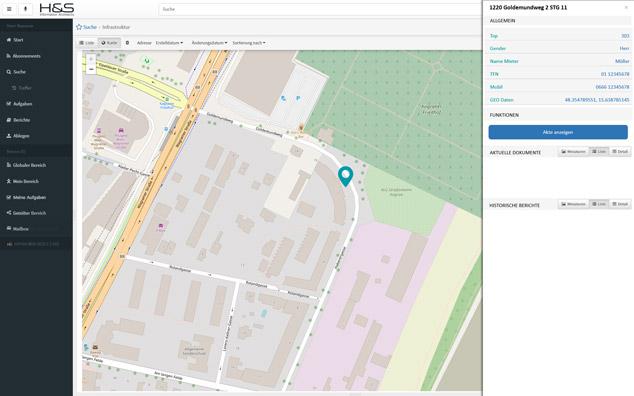Click the trash icon in toolbar
The height and width of the screenshot is (396, 634).
coord(127,43)
